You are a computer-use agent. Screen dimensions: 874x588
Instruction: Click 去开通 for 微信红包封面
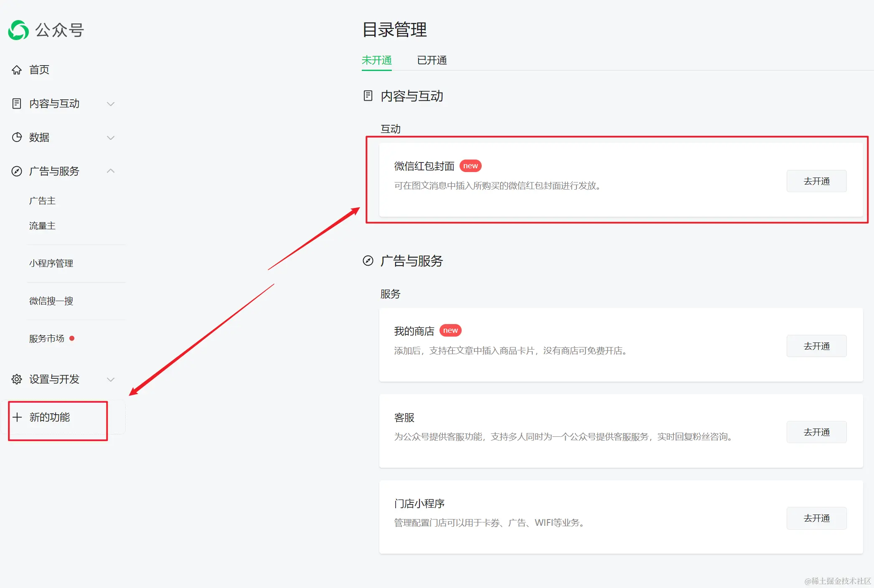pos(817,181)
